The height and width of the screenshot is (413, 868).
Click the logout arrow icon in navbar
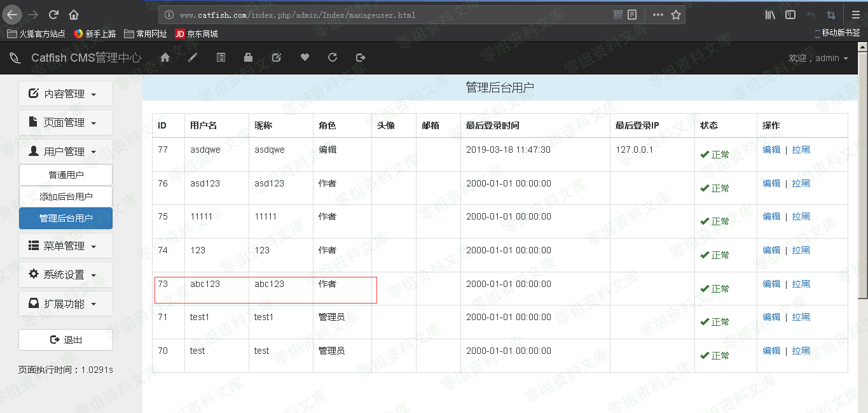pyautogui.click(x=361, y=58)
